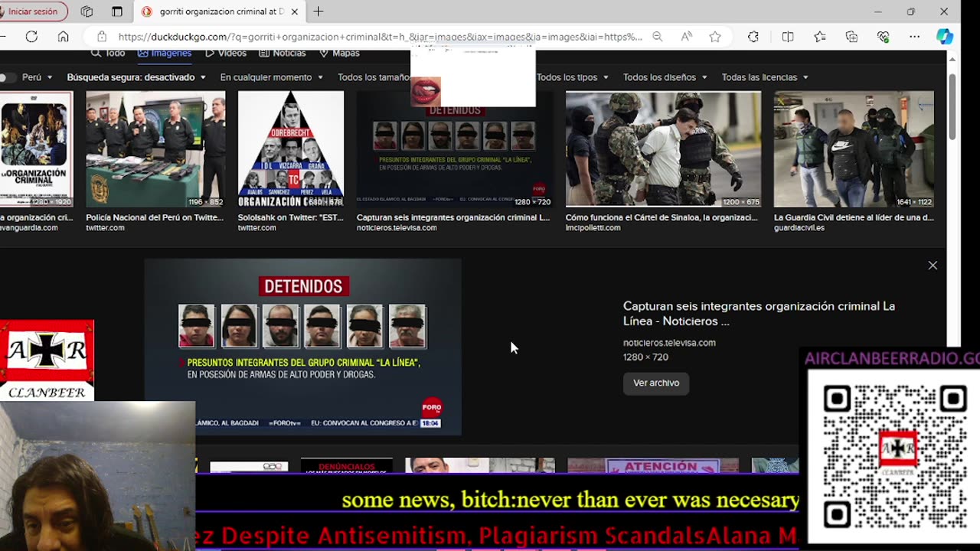Expand the Perú region dropdown
The height and width of the screenshot is (551, 980).
38,77
